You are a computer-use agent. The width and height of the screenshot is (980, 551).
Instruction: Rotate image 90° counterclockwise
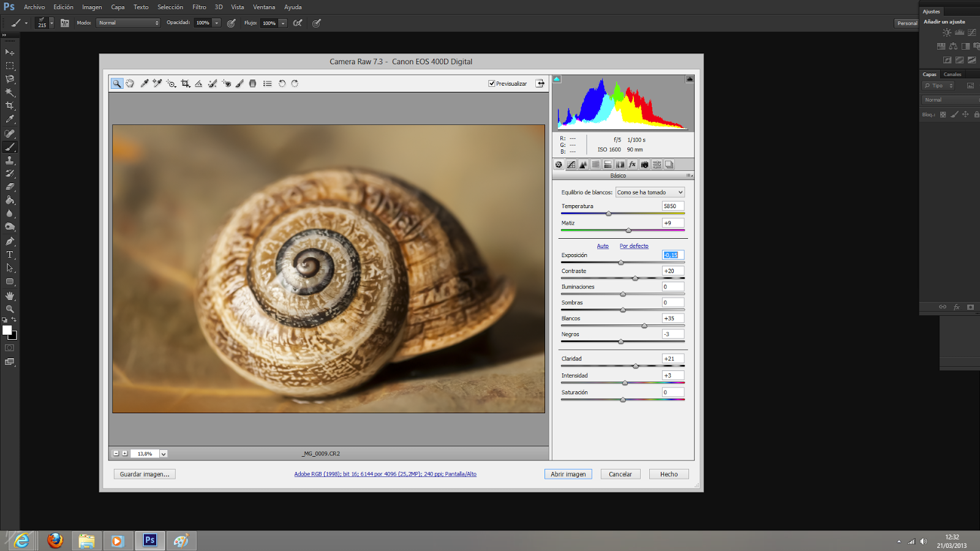coord(282,83)
